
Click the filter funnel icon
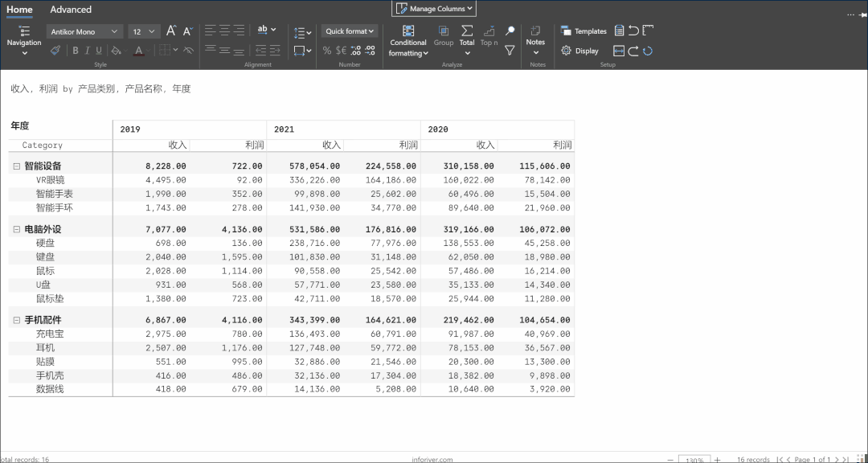click(x=510, y=51)
